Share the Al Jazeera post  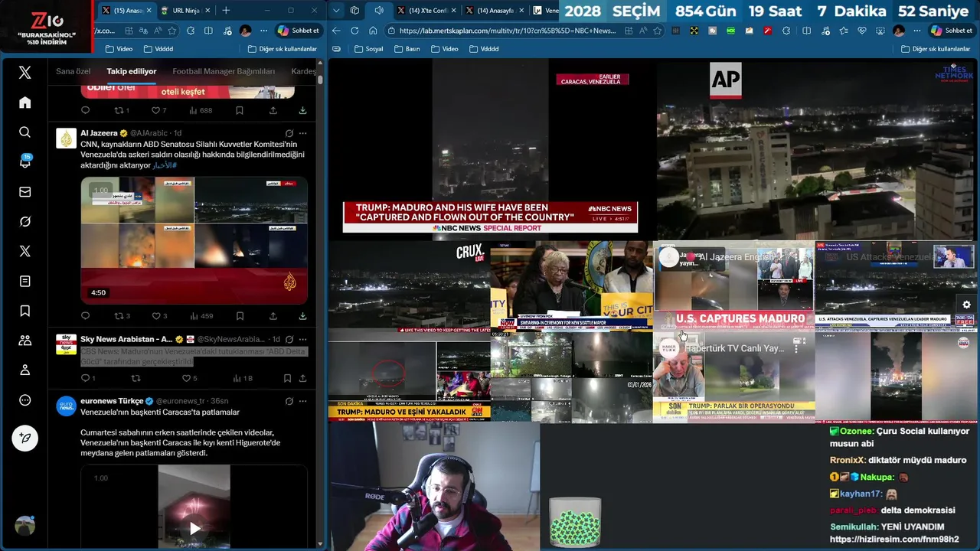coord(273,316)
